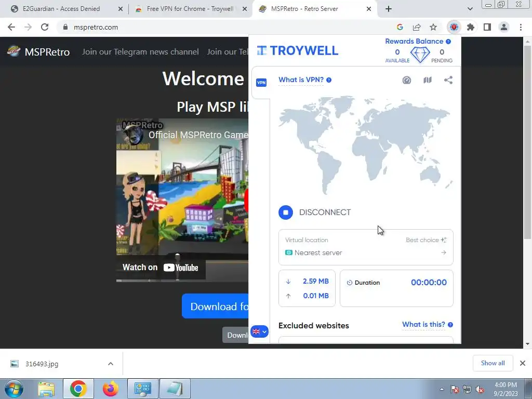Image resolution: width=532 pixels, height=399 pixels.
Task: Open Troywell speed test gauge icon
Action: click(x=406, y=80)
